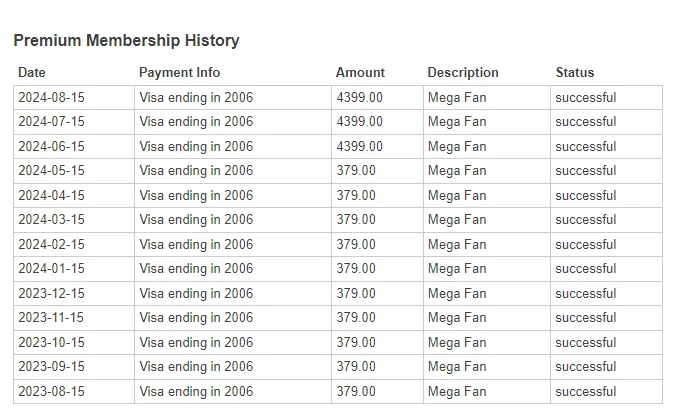The image size is (682, 418).
Task: Select Mega Fan description in 2023-11-15 row
Action: point(457,318)
